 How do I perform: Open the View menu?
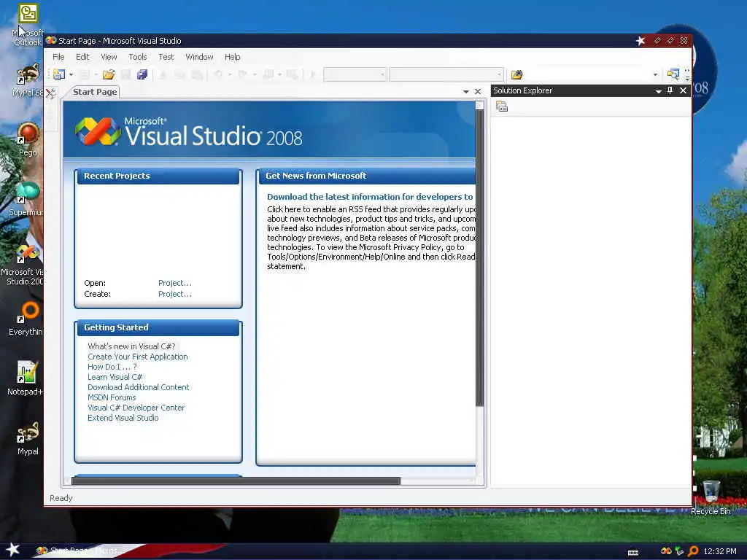pos(109,57)
